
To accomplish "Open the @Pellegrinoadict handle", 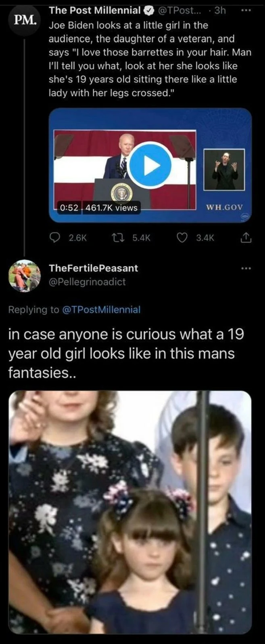I will (87, 282).
